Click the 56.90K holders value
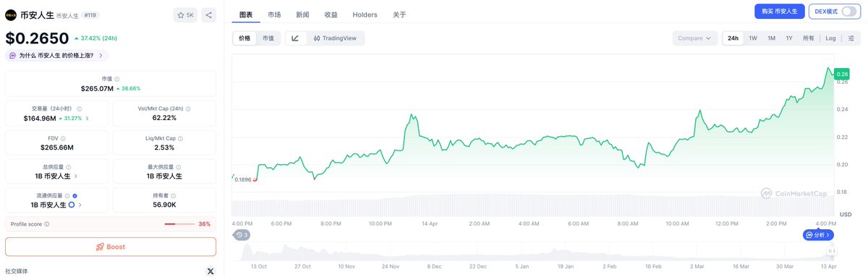Viewport: 868px width, 277px height. pos(164,205)
